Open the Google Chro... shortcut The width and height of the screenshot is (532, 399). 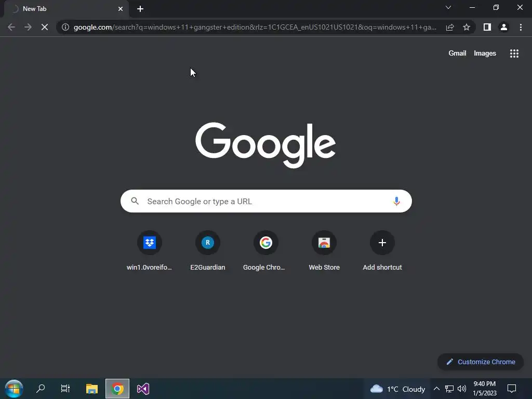click(x=265, y=251)
